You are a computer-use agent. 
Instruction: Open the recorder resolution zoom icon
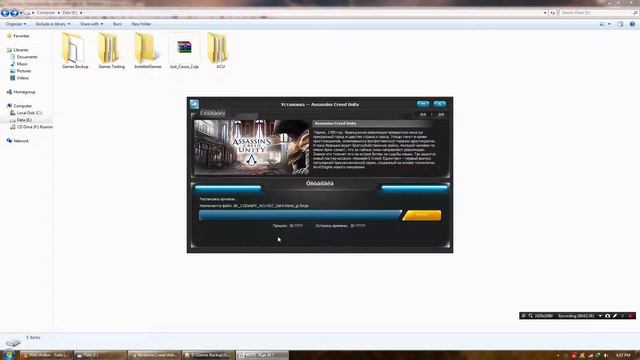(x=531, y=316)
